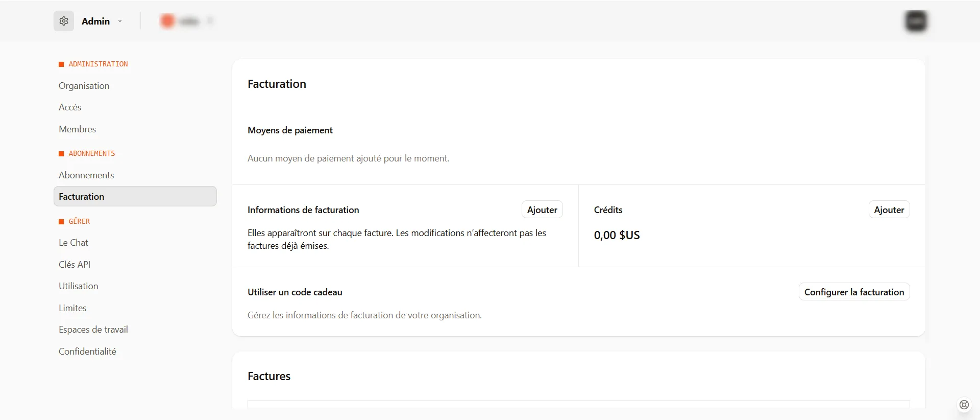Open Limites in the sidebar

point(72,308)
